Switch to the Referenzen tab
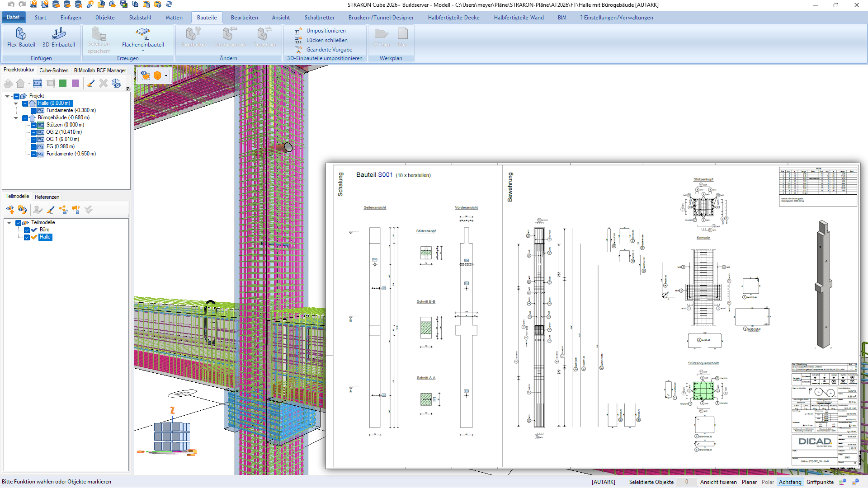 [47, 197]
